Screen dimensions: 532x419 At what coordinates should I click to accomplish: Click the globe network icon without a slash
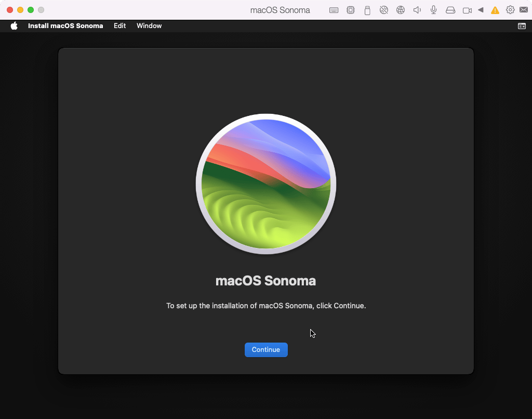(x=400, y=10)
